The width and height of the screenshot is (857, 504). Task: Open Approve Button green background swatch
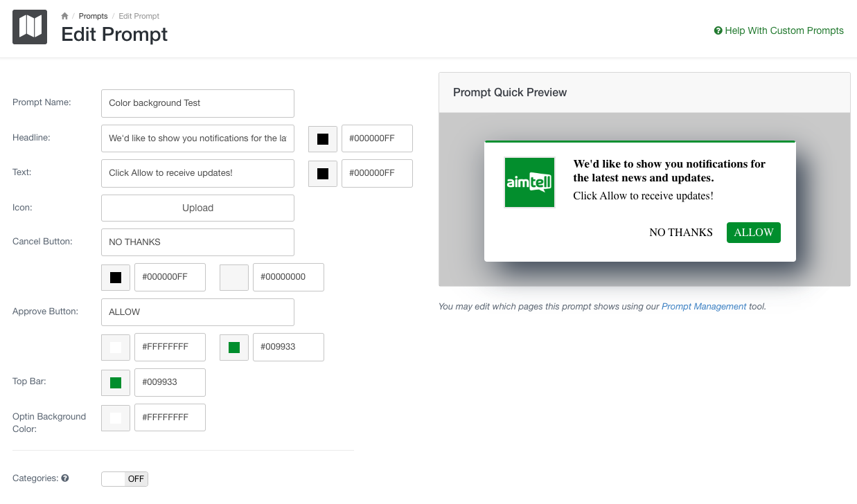point(234,348)
